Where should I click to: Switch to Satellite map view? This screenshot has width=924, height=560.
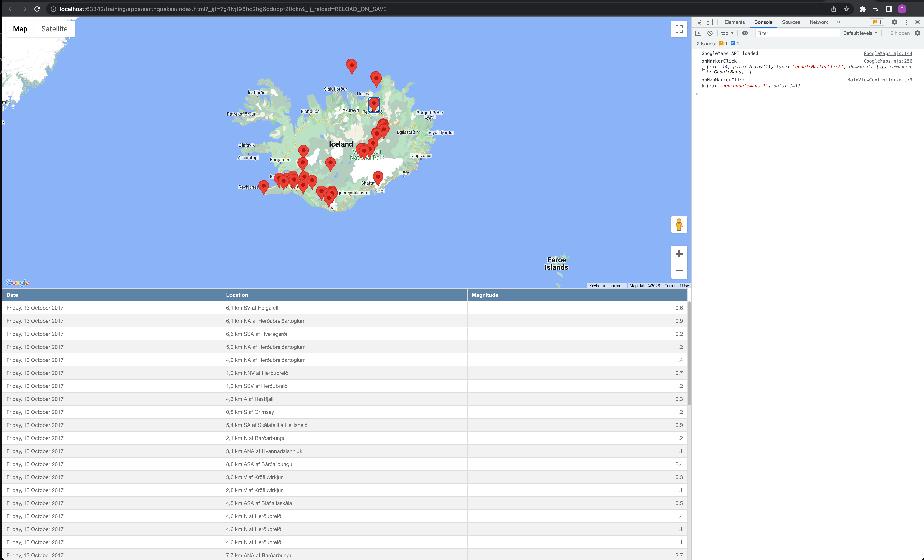coord(54,29)
